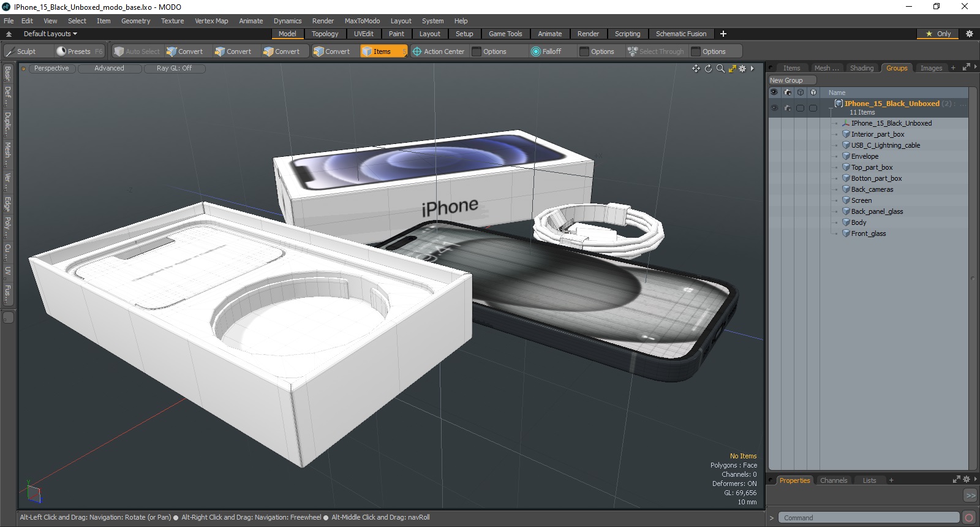
Task: Select the Interior_part_box item
Action: click(877, 134)
